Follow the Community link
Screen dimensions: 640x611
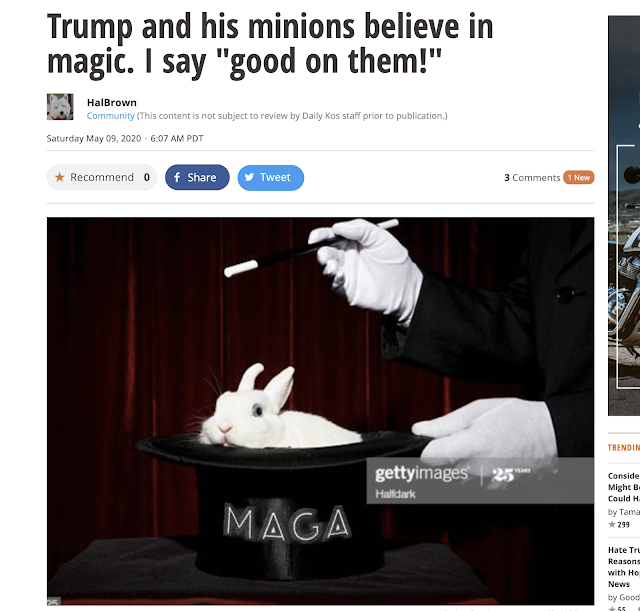[110, 116]
